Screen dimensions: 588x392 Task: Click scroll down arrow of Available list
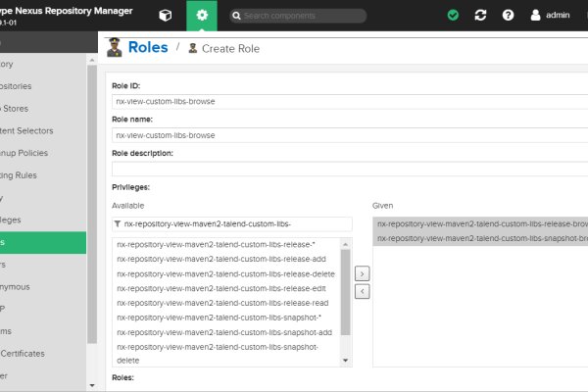(x=345, y=361)
